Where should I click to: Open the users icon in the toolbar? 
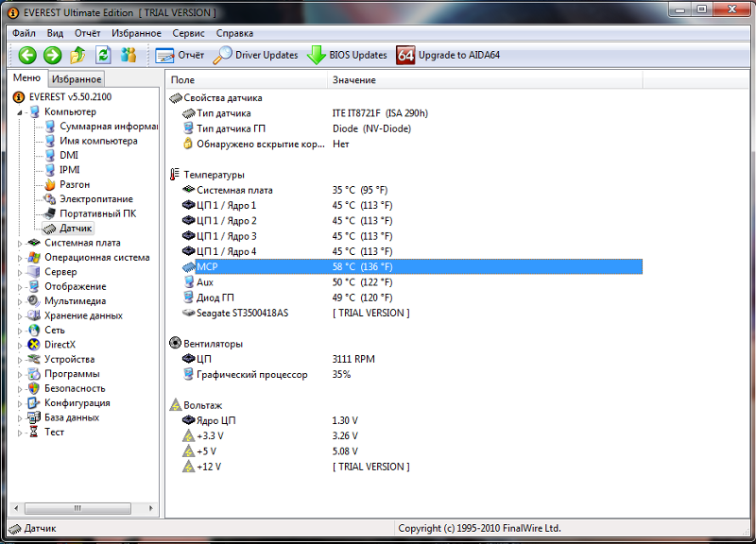point(129,55)
